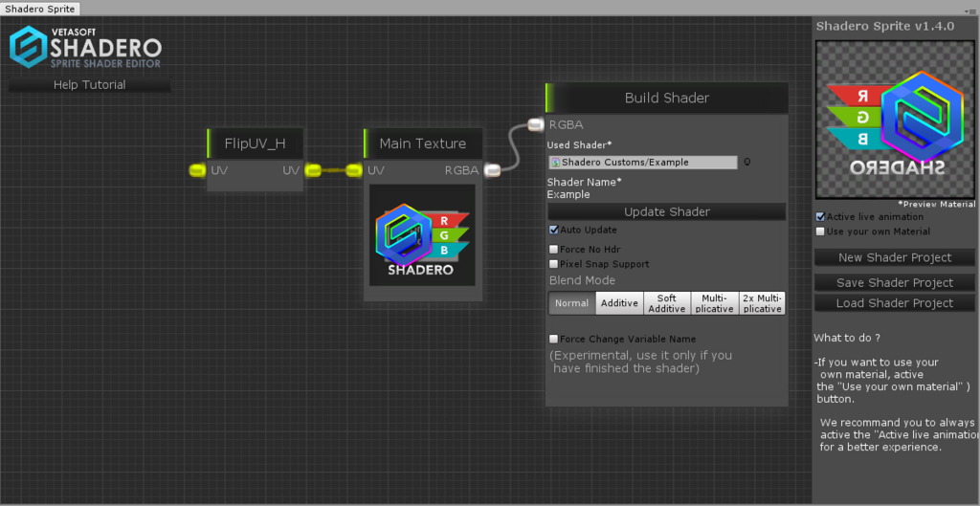Click the FlipUV_H input UV connector

[197, 170]
